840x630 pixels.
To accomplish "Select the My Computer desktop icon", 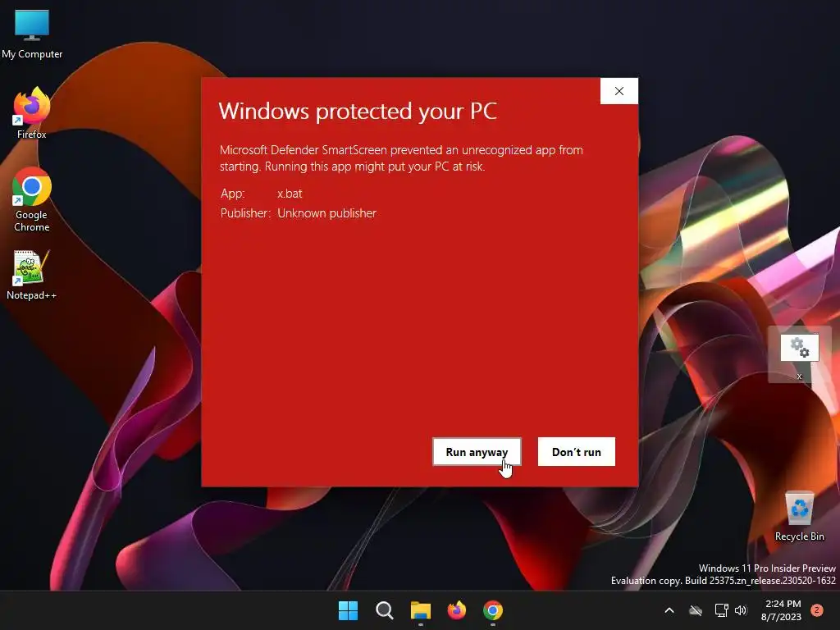I will 32,34.
